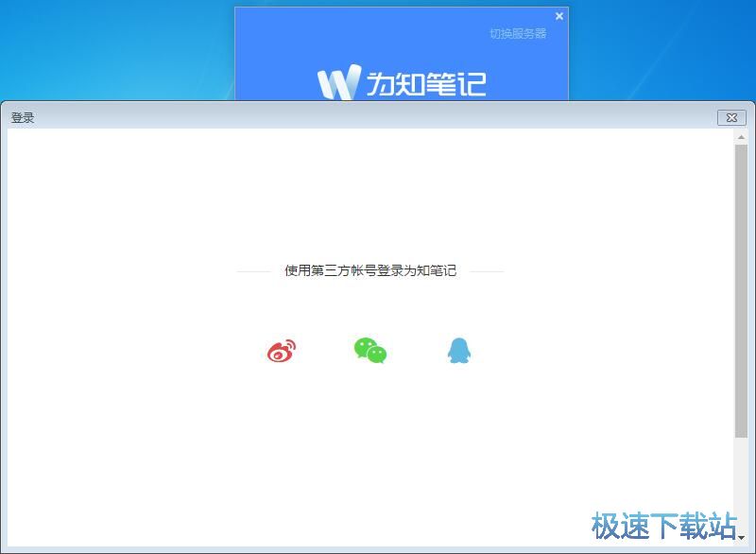Close the 登录 dialog window

[x=731, y=117]
